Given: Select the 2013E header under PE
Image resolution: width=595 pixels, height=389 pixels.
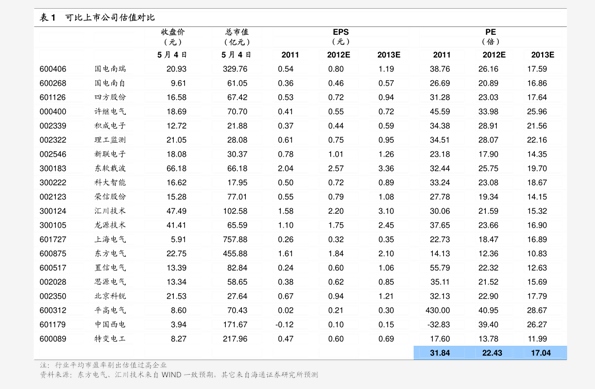Looking at the screenshot, I should point(543,55).
